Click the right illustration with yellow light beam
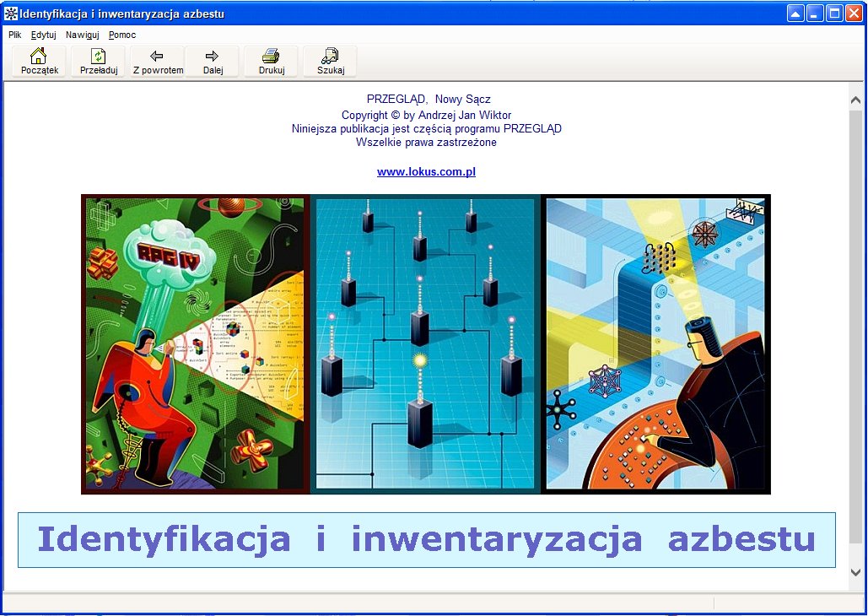The image size is (868, 616). (655, 343)
